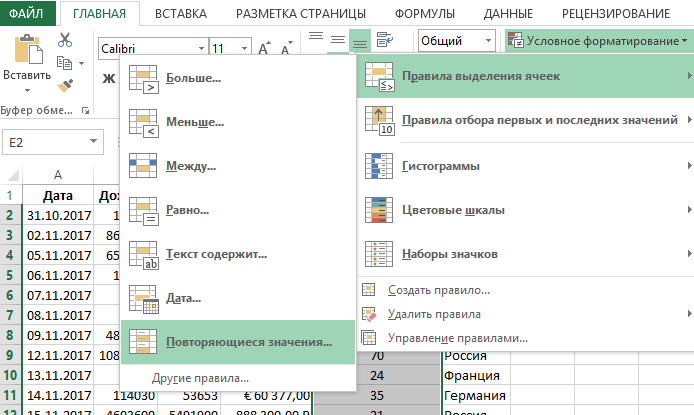Switch to the РЕЦЕНЗИРОВАНИЕ tab

click(x=616, y=14)
